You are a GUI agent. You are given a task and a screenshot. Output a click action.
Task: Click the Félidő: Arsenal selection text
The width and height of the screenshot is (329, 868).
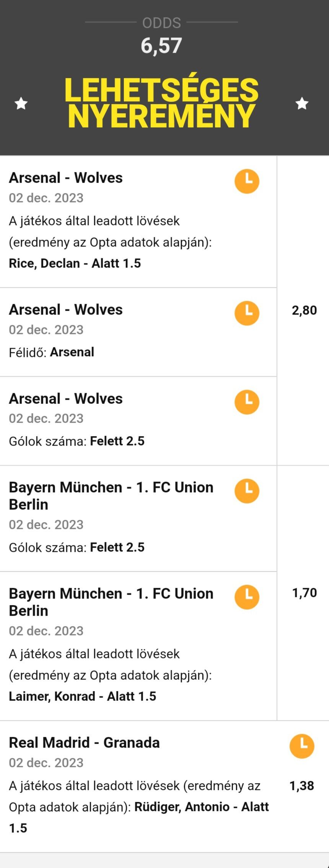pos(52,352)
